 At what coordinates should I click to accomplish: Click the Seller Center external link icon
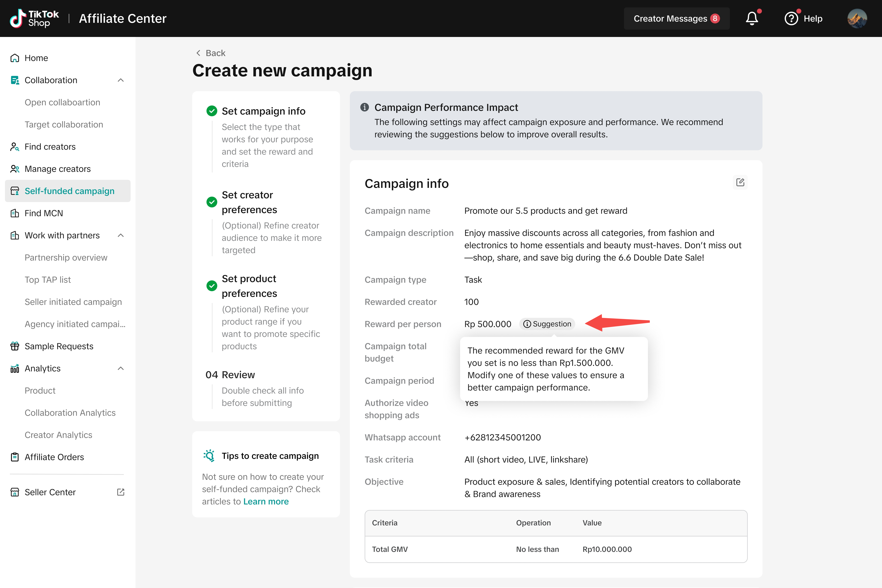tap(121, 492)
